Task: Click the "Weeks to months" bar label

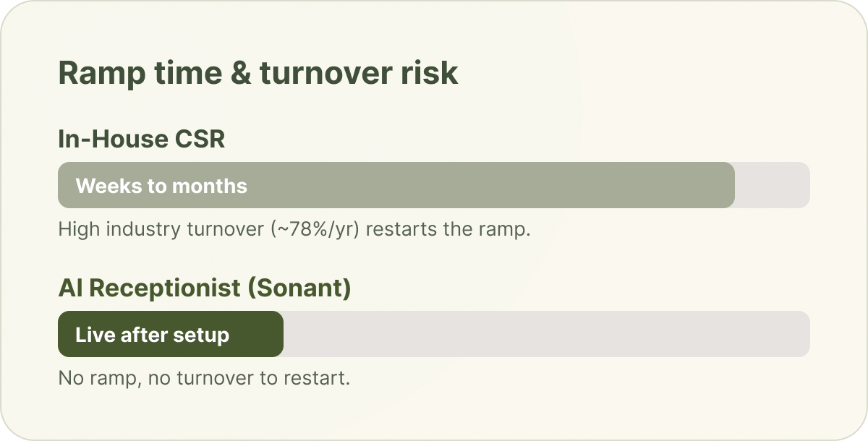Action: pyautogui.click(x=161, y=186)
